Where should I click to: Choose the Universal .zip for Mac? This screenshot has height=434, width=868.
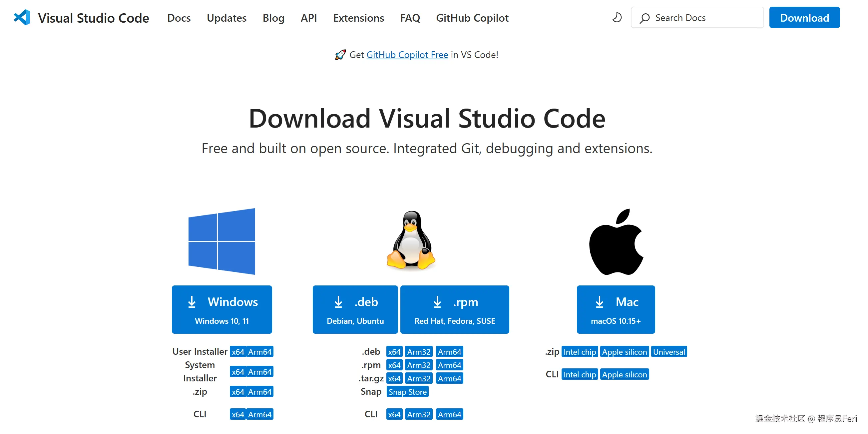click(x=668, y=352)
